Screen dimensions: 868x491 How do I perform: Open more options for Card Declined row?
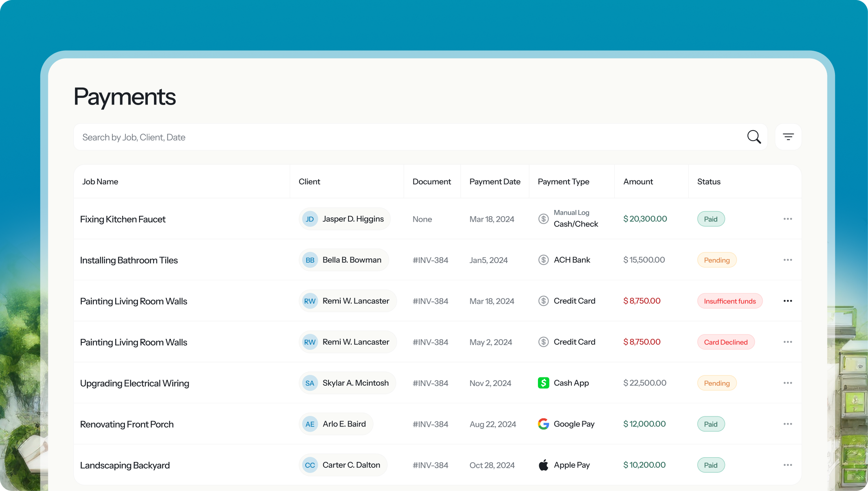787,342
